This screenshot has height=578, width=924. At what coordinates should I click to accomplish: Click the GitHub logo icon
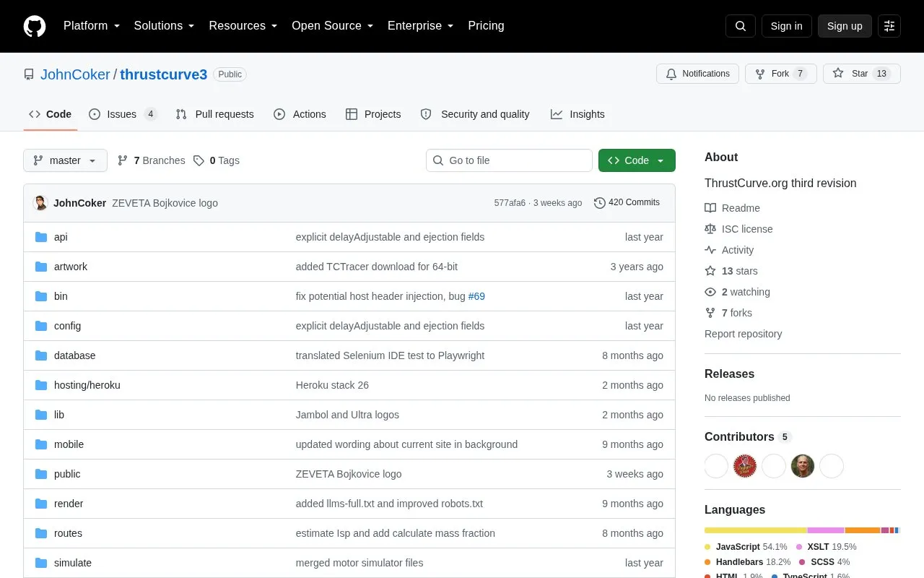tap(35, 26)
